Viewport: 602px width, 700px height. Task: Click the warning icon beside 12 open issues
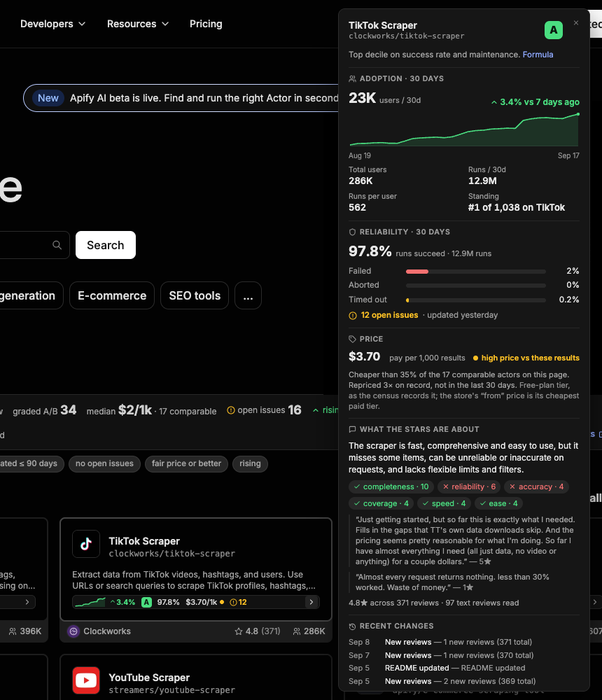(x=353, y=316)
